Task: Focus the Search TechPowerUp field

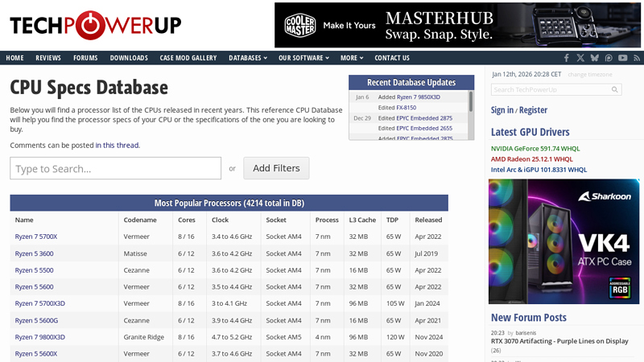Action: click(556, 89)
